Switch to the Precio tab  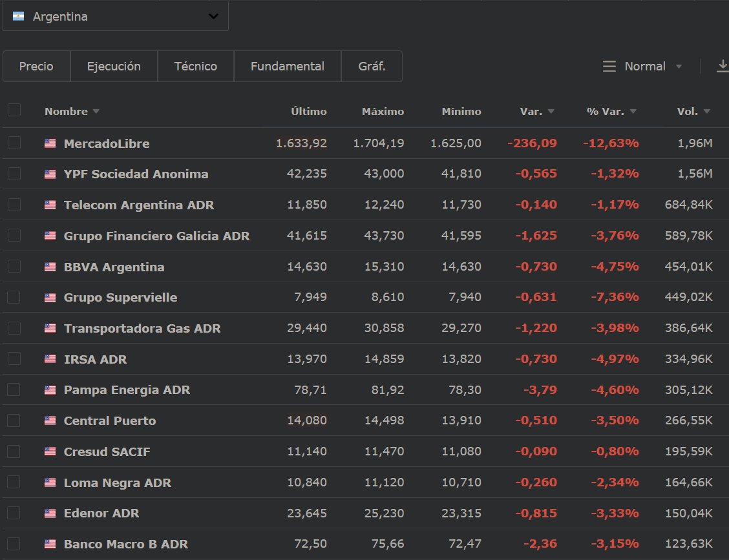36,67
